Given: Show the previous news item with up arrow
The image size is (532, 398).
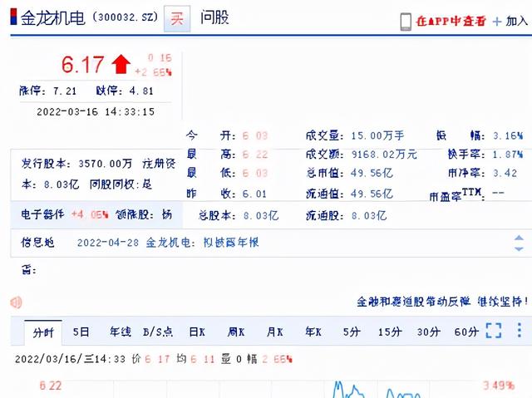Looking at the screenshot, I should coord(519,238).
